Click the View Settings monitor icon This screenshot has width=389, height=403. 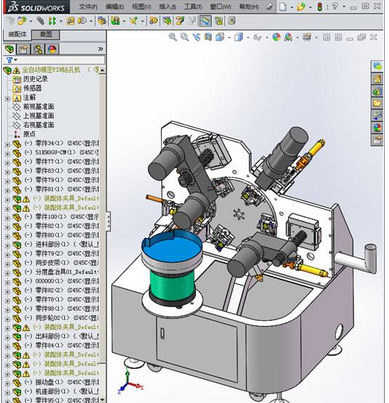point(307,37)
